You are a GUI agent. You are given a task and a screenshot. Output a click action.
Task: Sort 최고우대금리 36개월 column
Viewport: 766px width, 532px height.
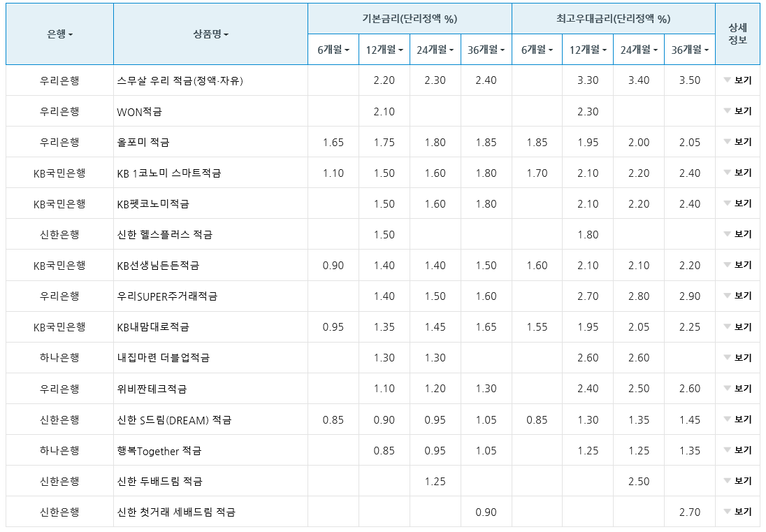[x=690, y=50]
